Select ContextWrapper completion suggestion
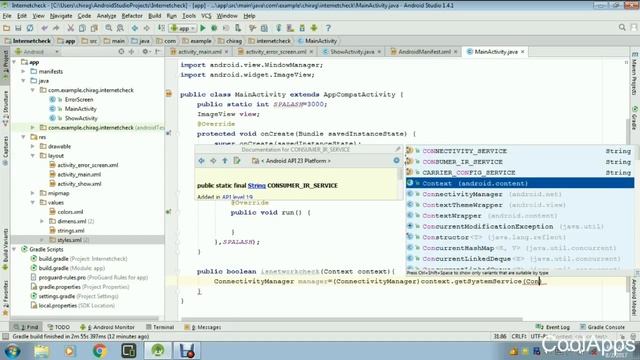 click(520, 216)
